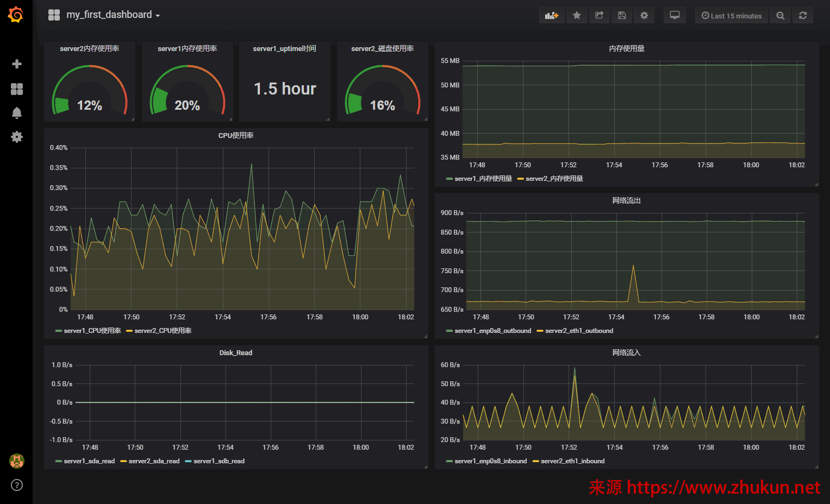The width and height of the screenshot is (830, 504).
Task: Click the 1.0 B/s y-axis label
Action: [62, 365]
